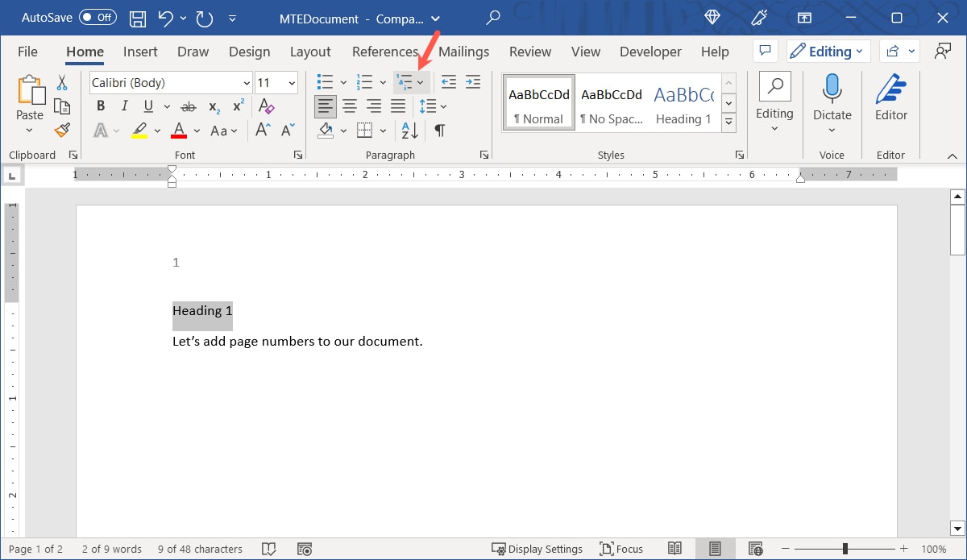Expand the font size dropdown
Screen dimensions: 967x560
coord(290,82)
